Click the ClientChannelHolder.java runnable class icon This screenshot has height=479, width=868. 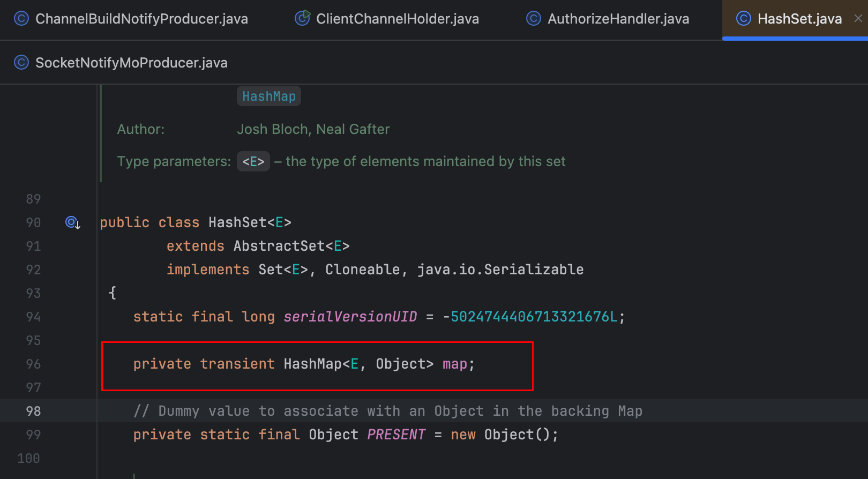click(x=302, y=19)
